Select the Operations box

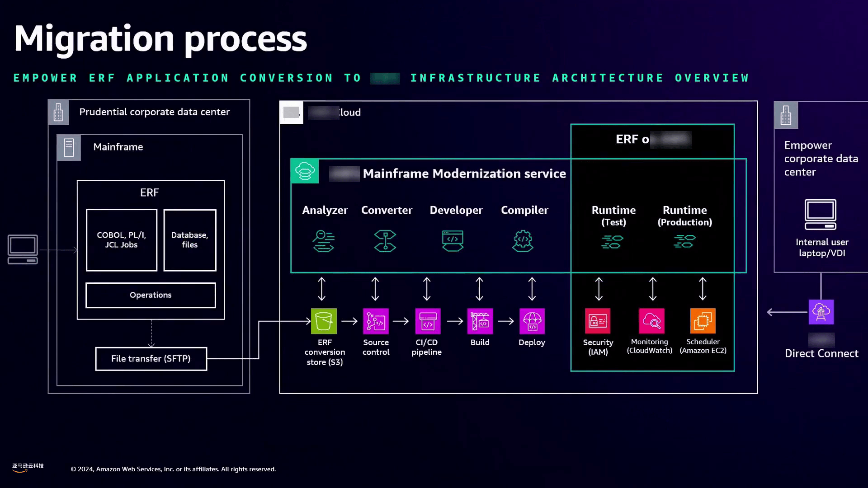[x=151, y=295]
